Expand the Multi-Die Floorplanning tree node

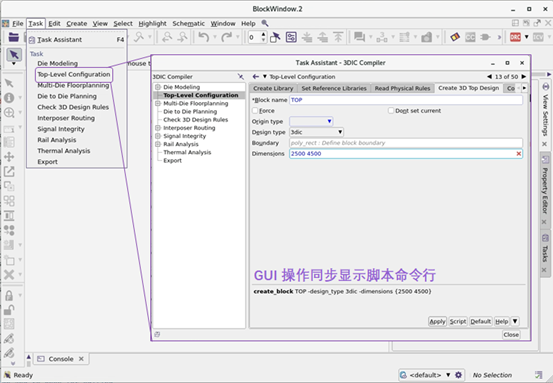(158, 103)
